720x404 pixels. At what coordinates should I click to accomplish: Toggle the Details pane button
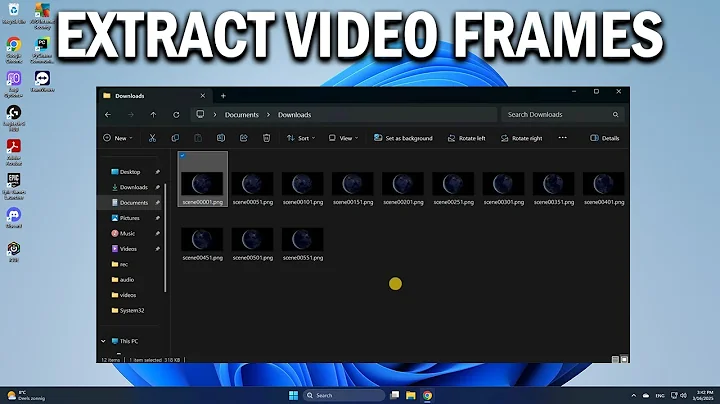point(605,138)
